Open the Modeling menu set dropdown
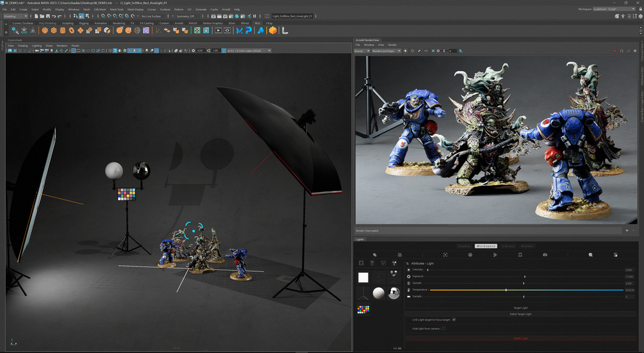This screenshot has height=353, width=644. coord(15,16)
